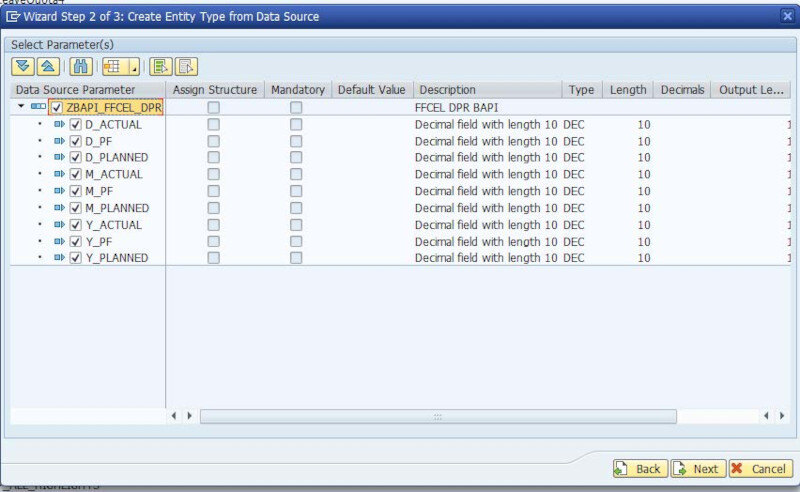800x492 pixels.
Task: Click the Collapse All nodes icon
Action: (x=47, y=67)
